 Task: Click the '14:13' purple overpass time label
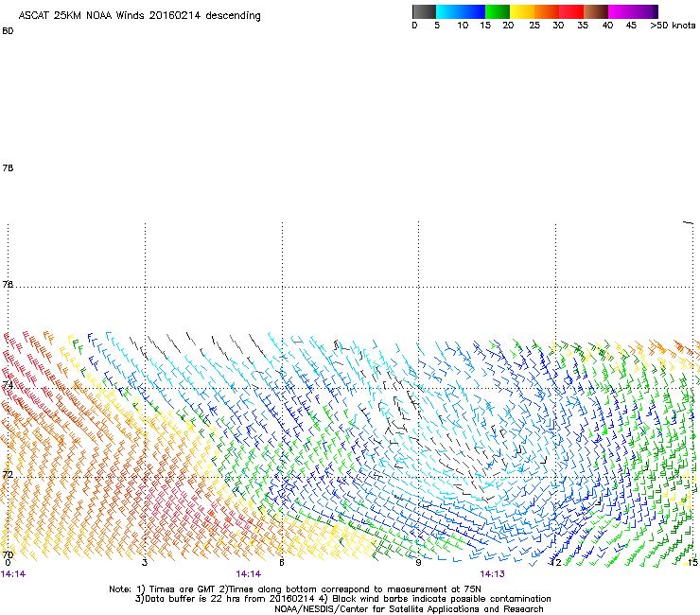pyautogui.click(x=493, y=574)
